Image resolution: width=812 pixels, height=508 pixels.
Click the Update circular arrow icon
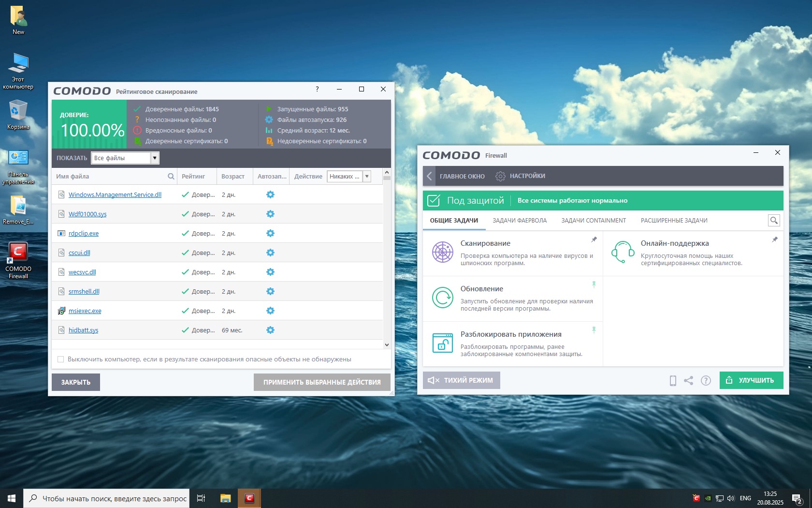click(x=442, y=298)
